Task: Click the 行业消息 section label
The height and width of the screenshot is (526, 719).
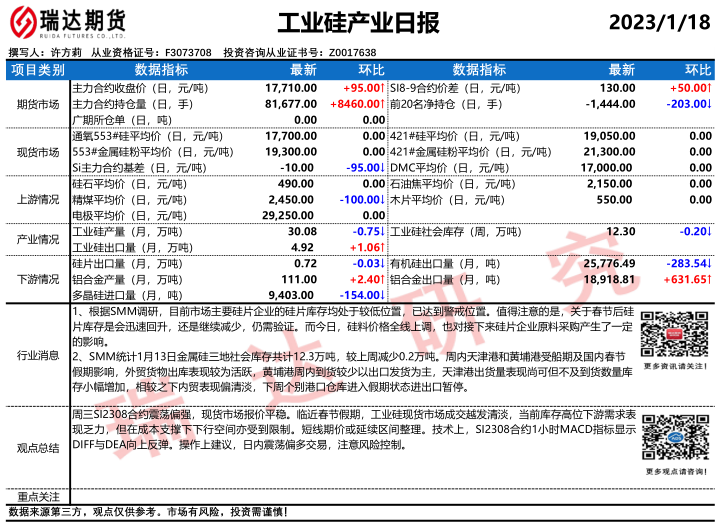Action: click(x=37, y=354)
